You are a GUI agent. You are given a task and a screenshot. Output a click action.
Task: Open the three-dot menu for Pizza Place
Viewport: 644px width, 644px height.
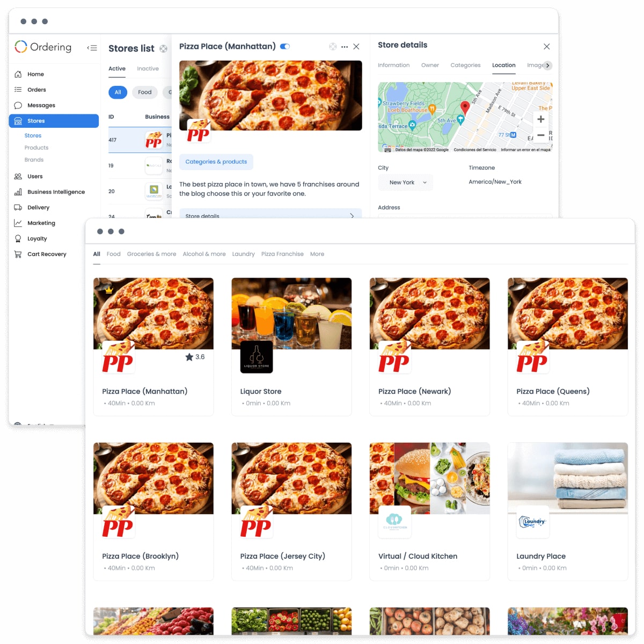tap(345, 47)
